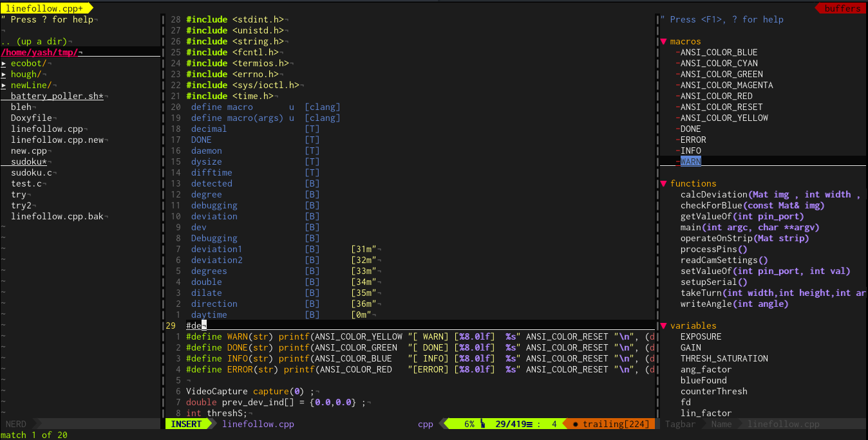Click the 6% position indicator
Image resolution: width=868 pixels, height=440 pixels.
pyautogui.click(x=469, y=424)
